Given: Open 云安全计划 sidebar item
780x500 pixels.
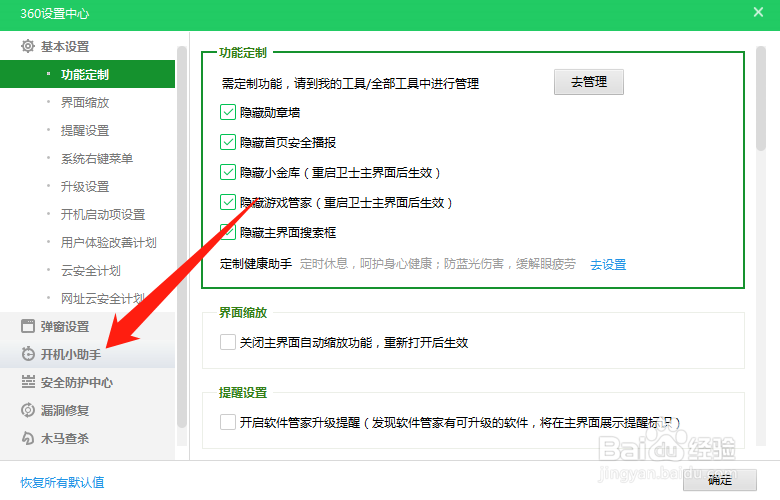Looking at the screenshot, I should pyautogui.click(x=91, y=271).
